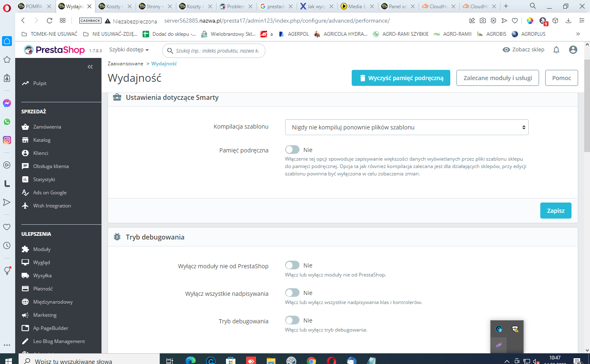The width and height of the screenshot is (590, 364).
Task: Open WhatsApp in Opera sidebar
Action: click(7, 122)
